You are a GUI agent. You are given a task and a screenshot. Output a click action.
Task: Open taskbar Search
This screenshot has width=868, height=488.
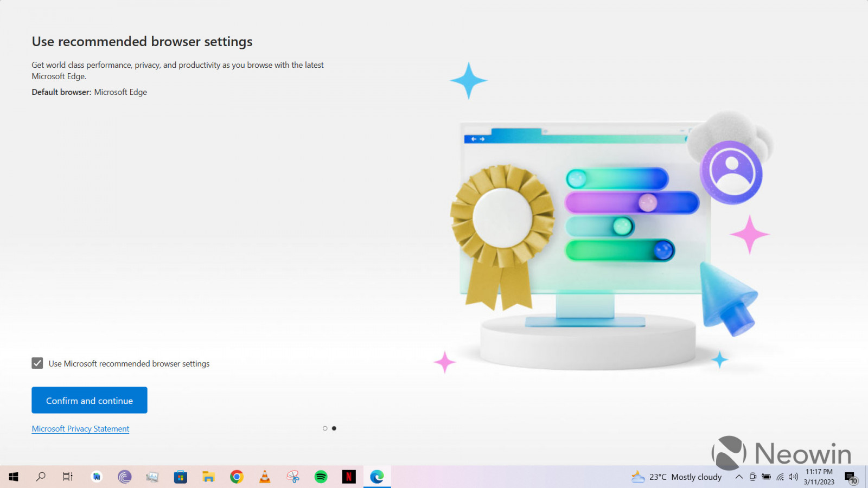pos(41,477)
